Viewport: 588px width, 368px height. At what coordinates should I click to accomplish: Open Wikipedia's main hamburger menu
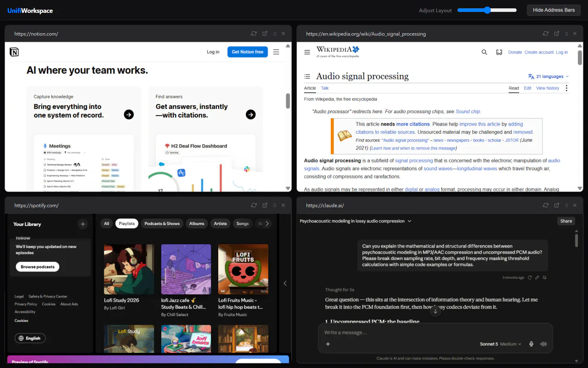coord(307,52)
